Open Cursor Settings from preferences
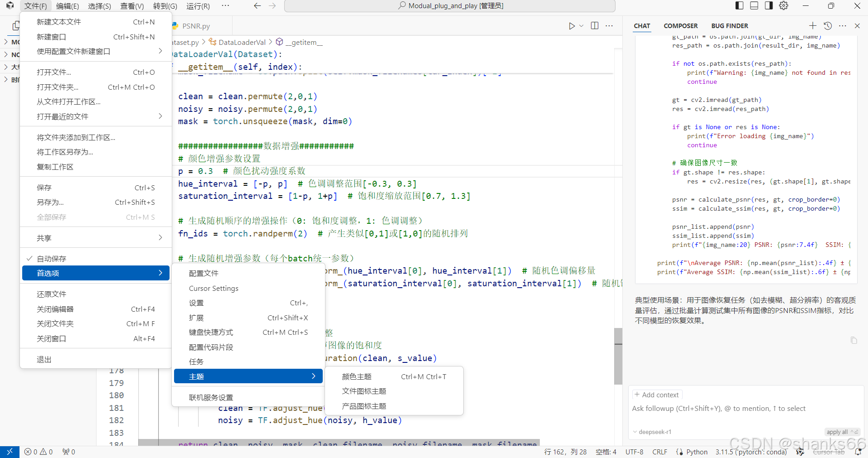The image size is (868, 458). (x=248, y=288)
